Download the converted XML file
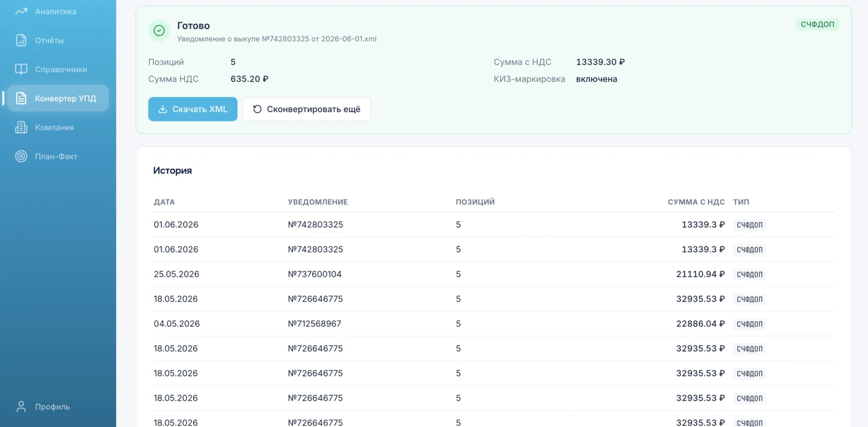 tap(193, 109)
